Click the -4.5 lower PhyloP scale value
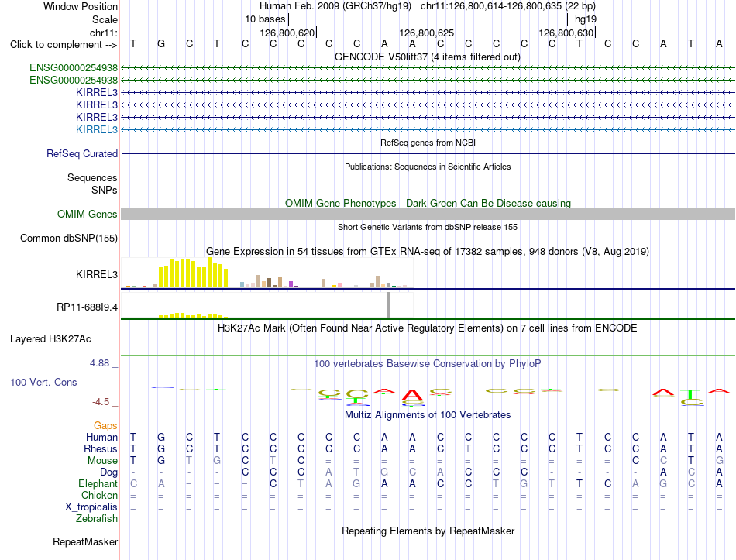 tap(101, 402)
